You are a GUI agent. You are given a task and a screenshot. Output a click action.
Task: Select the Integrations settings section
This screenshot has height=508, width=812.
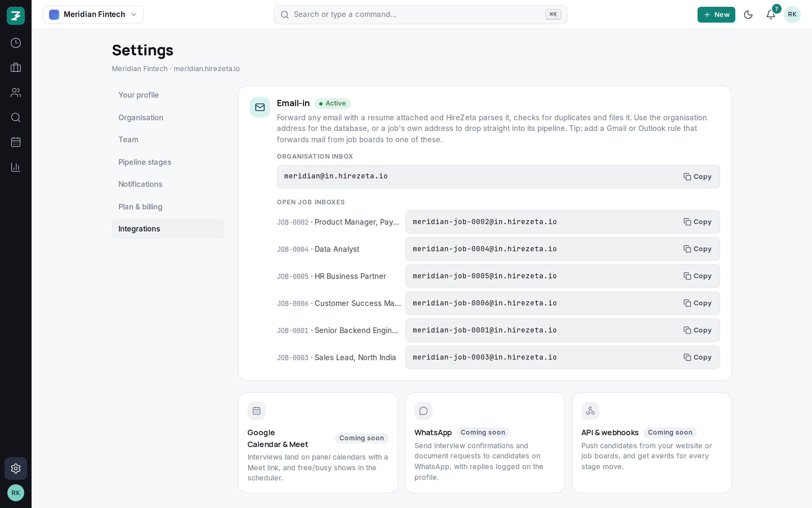168,229
